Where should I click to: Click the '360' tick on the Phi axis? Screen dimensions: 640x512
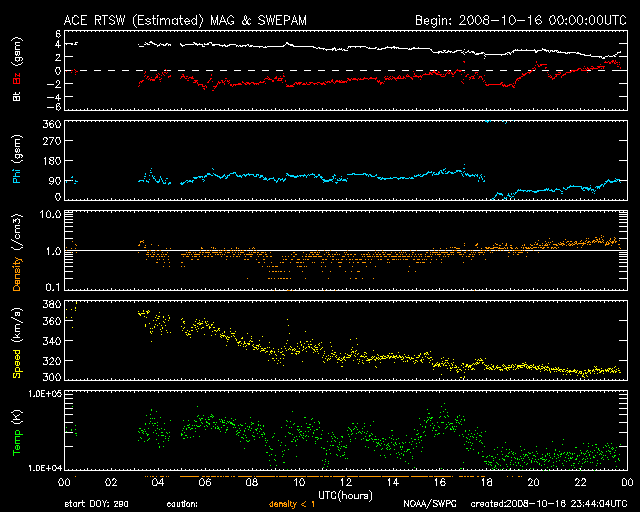[52, 124]
